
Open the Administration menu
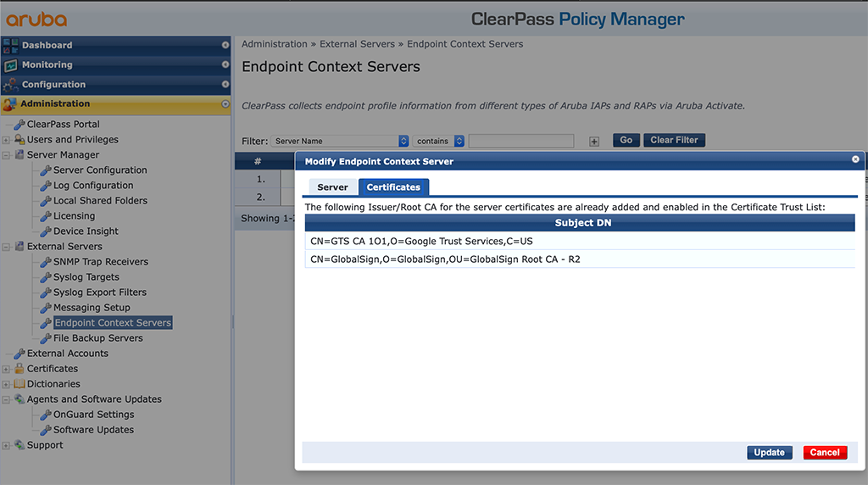tap(115, 104)
